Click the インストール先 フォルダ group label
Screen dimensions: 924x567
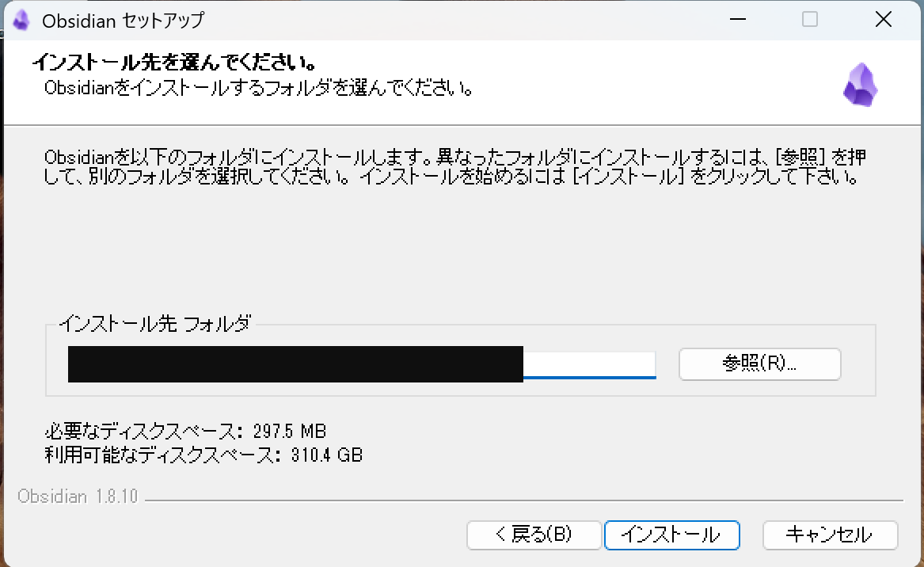pyautogui.click(x=155, y=323)
